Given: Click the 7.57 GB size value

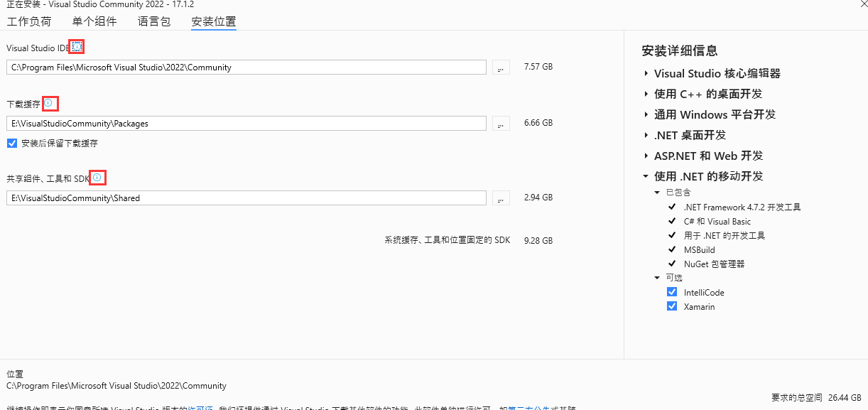Looking at the screenshot, I should pos(538,67).
